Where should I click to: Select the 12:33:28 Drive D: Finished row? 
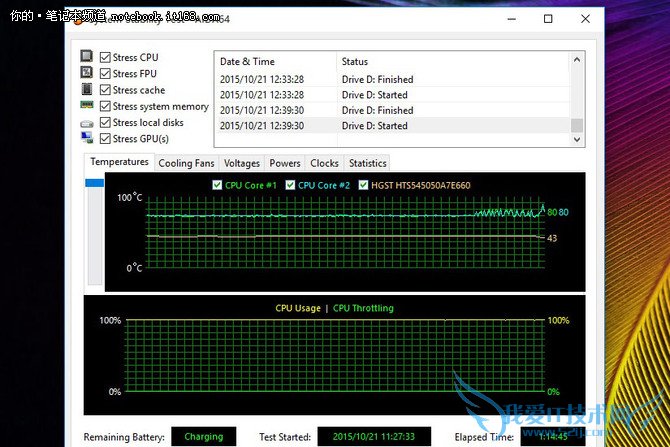(x=393, y=79)
